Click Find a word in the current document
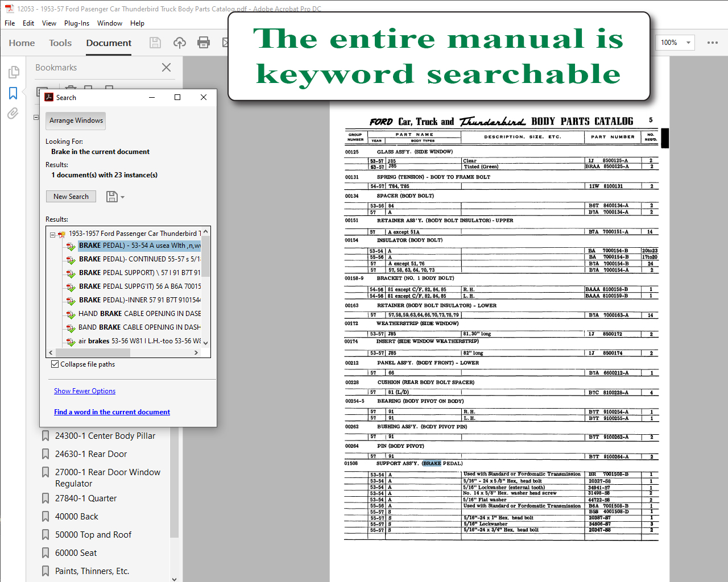 (112, 412)
